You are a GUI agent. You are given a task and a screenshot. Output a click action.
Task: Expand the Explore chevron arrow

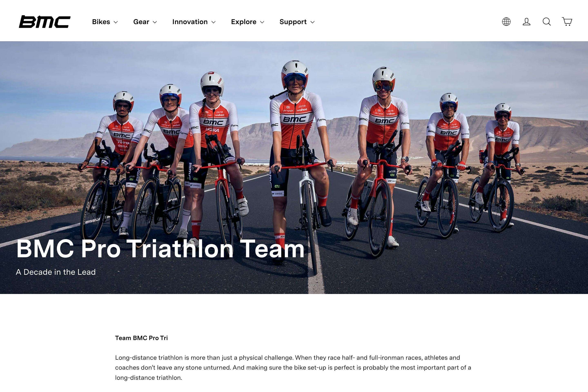(262, 22)
